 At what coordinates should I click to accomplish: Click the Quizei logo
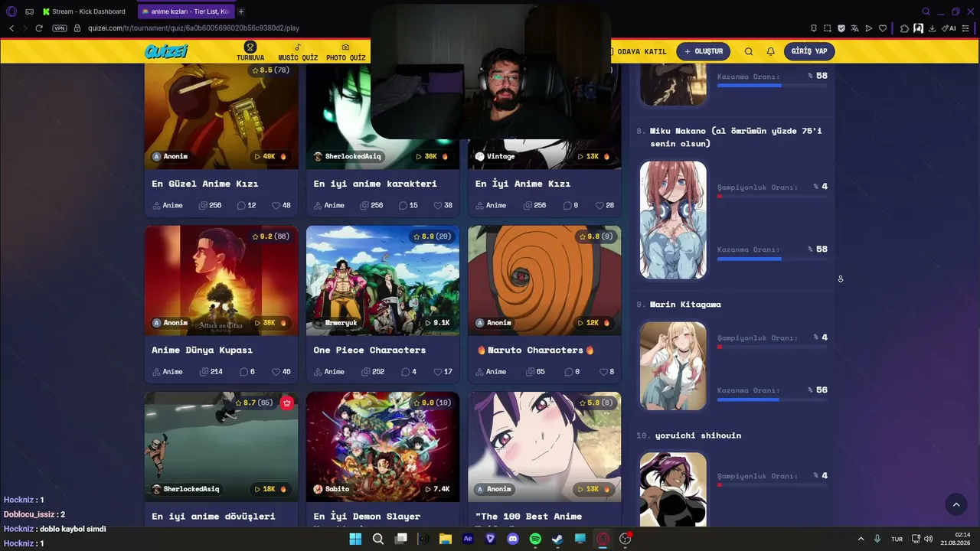coord(166,51)
